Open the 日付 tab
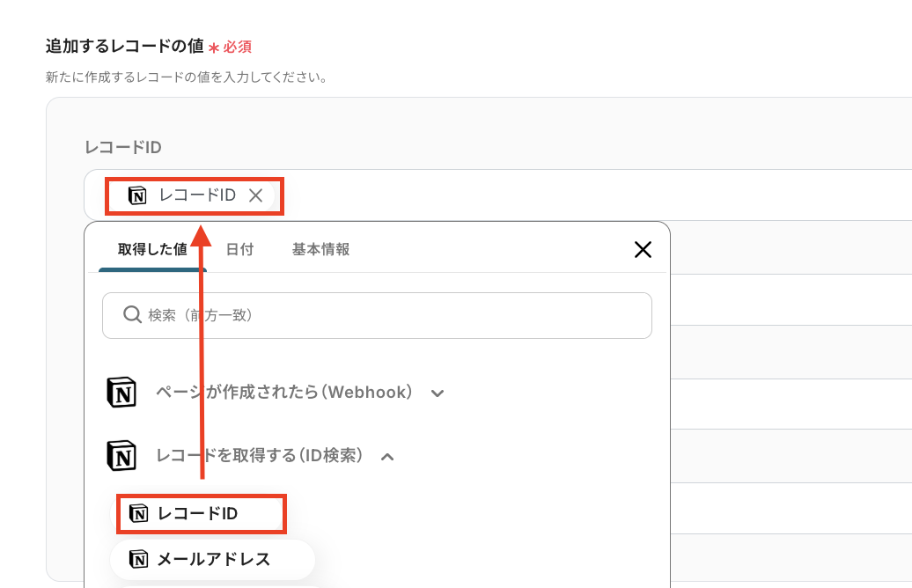This screenshot has width=912, height=588. (x=239, y=249)
